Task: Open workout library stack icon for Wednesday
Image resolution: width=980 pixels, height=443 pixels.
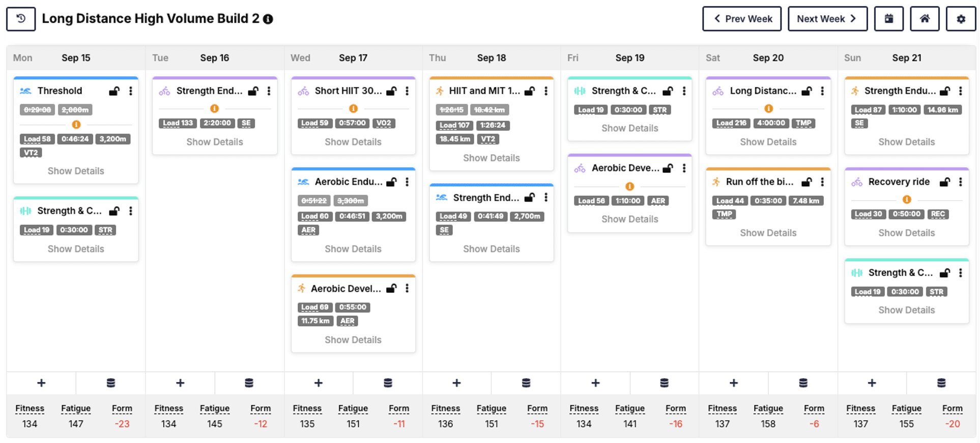Action: point(388,383)
